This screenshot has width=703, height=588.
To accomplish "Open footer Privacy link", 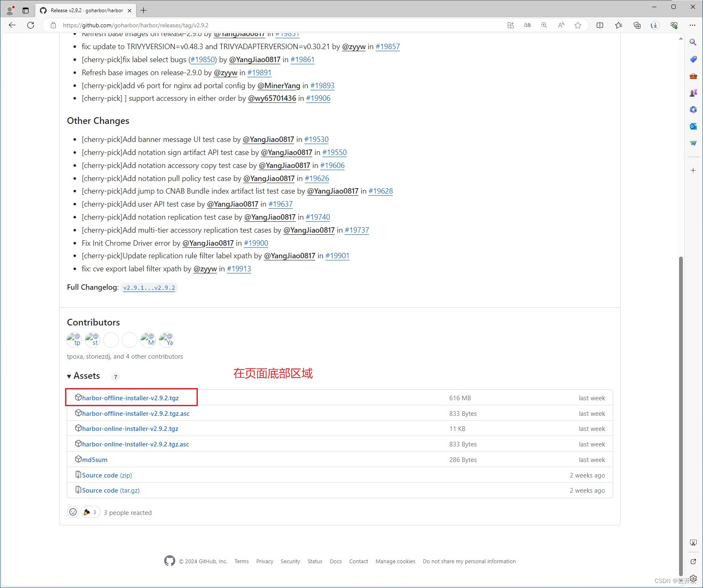I will (265, 561).
